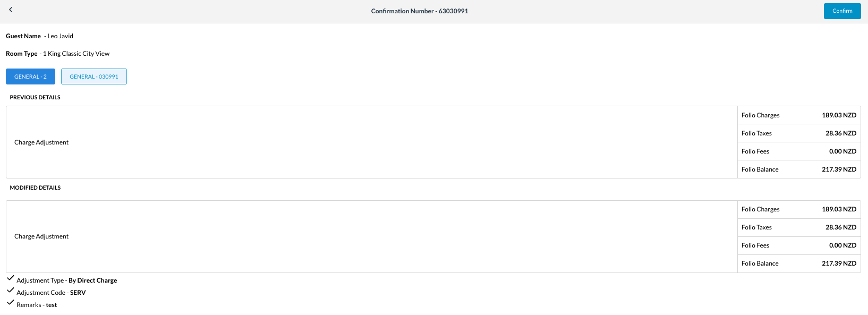Click Charge Adjustment under Previous Details
868x315 pixels.
[41, 142]
